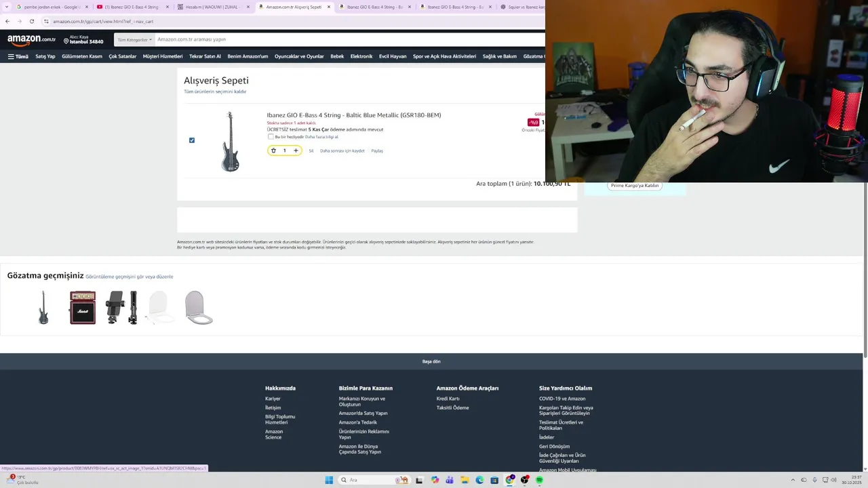Viewport: 868px width, 488px height.
Task: Open Task View on the taskbar
Action: (419, 480)
